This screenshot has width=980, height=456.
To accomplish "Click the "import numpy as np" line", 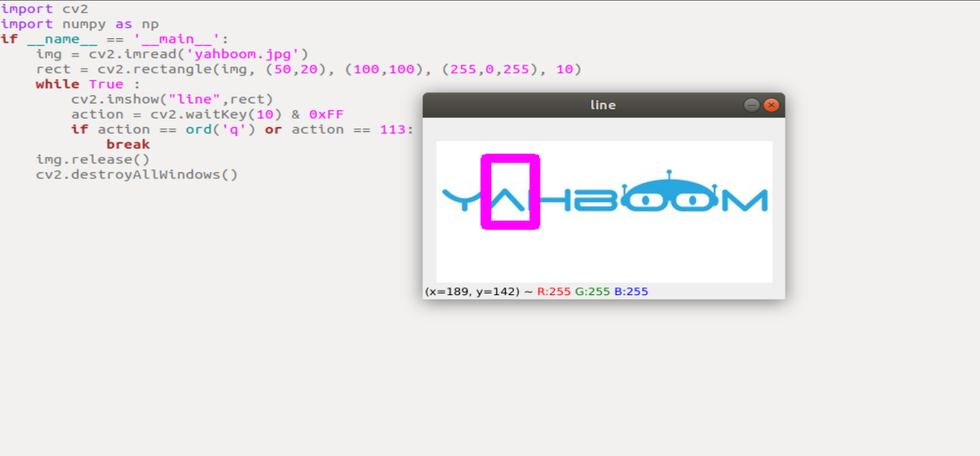I will [80, 24].
